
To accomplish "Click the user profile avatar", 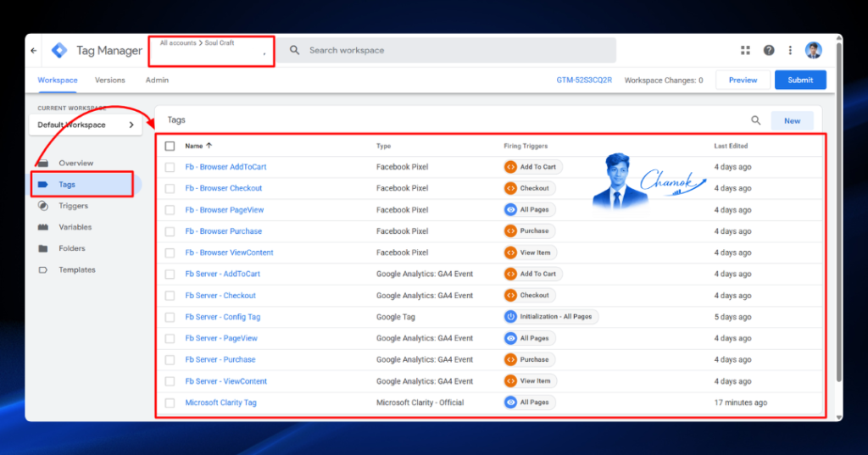I will pos(813,50).
